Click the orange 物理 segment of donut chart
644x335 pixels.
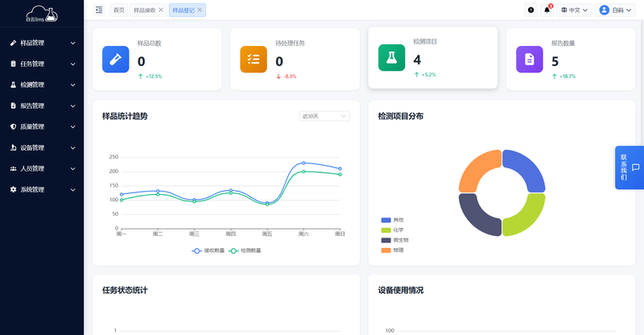tap(479, 170)
